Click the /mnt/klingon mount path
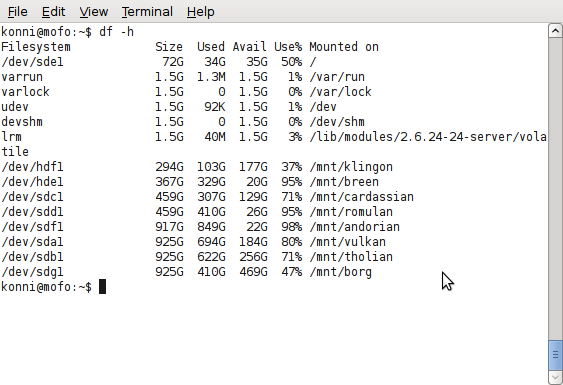563x385 pixels. coord(351,167)
